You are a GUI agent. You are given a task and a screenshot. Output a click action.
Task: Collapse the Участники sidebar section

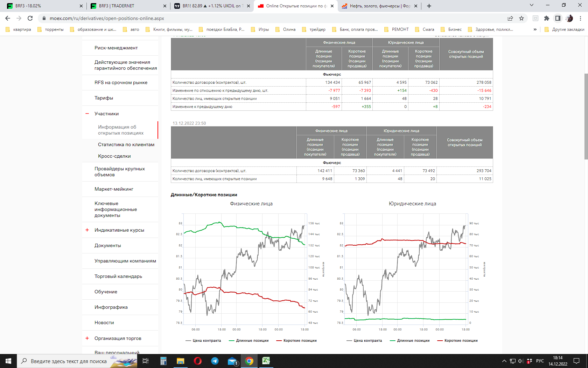(x=87, y=114)
